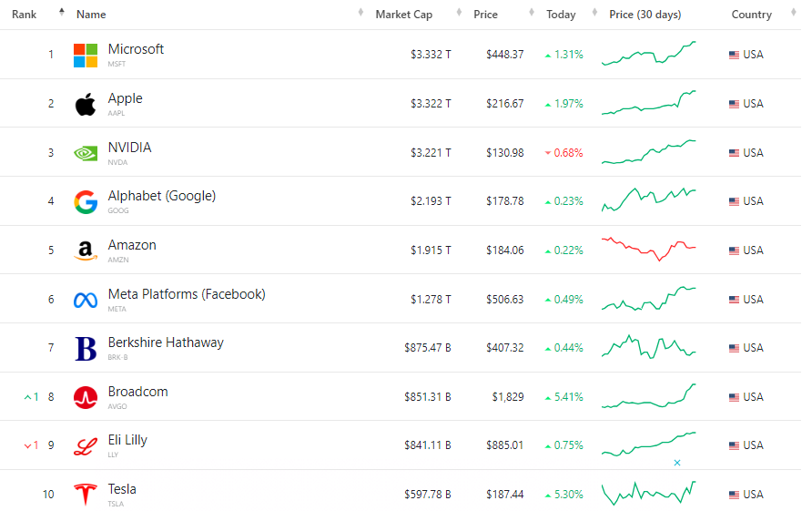The width and height of the screenshot is (812, 511).
Task: Click the green rank-up arrow beside Broadcom
Action: coord(27,397)
